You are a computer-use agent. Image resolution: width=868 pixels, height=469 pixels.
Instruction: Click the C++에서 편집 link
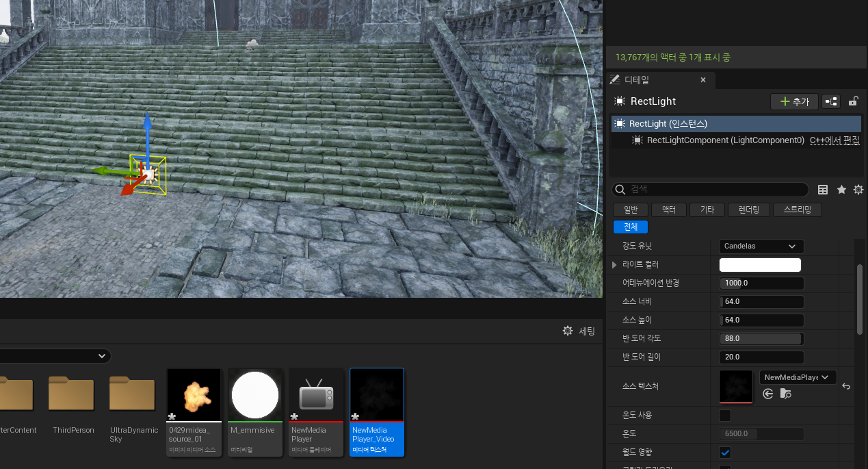pos(834,140)
